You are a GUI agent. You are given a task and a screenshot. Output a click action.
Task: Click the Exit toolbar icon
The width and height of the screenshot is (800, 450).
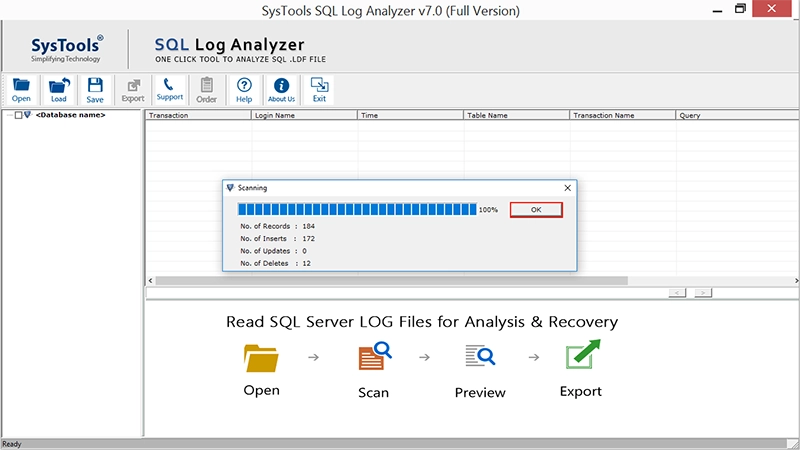click(319, 90)
